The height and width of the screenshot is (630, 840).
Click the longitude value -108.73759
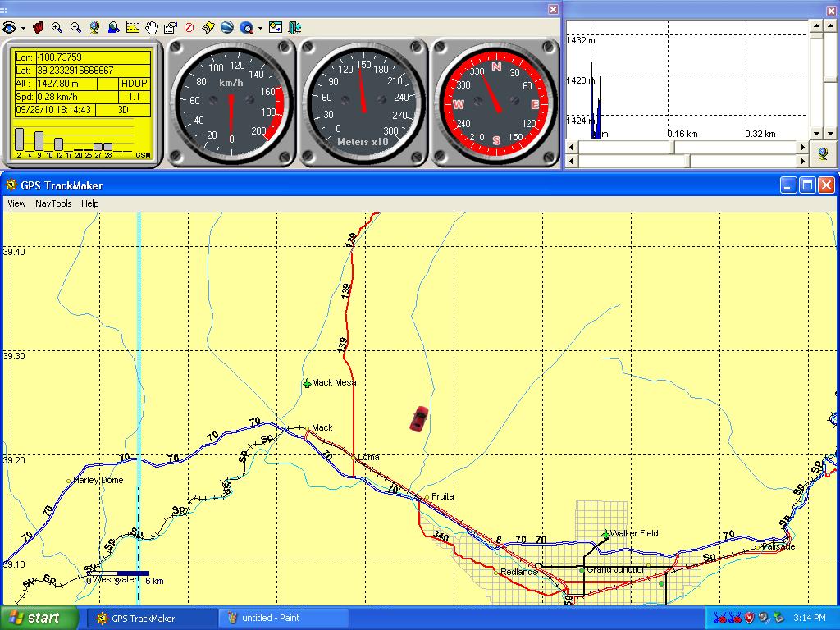pos(59,57)
